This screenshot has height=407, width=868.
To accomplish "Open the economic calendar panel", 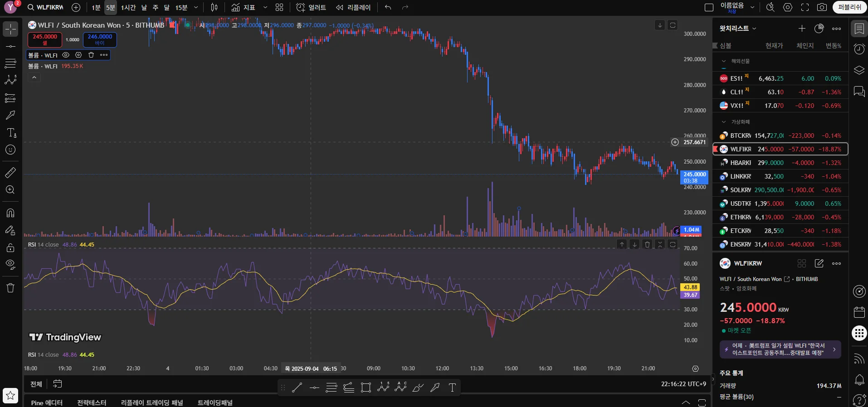I will pyautogui.click(x=859, y=312).
